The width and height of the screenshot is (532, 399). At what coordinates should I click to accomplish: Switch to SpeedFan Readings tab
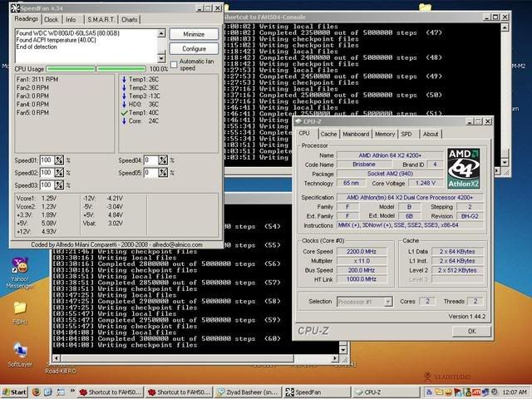[26, 18]
